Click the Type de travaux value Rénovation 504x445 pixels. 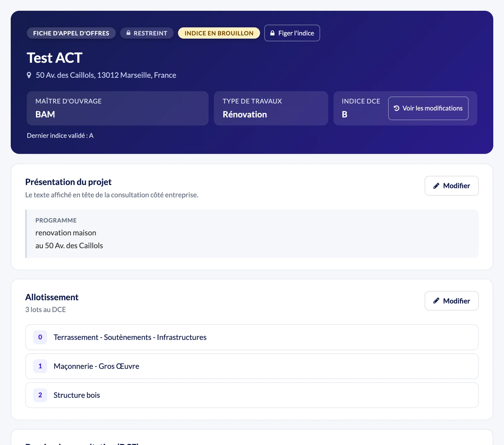[245, 114]
